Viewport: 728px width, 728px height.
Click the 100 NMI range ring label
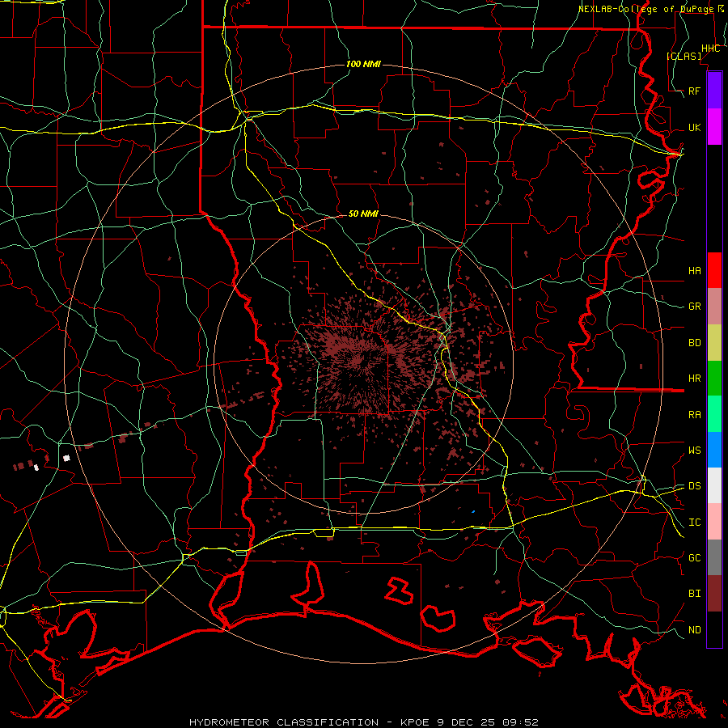click(x=363, y=64)
